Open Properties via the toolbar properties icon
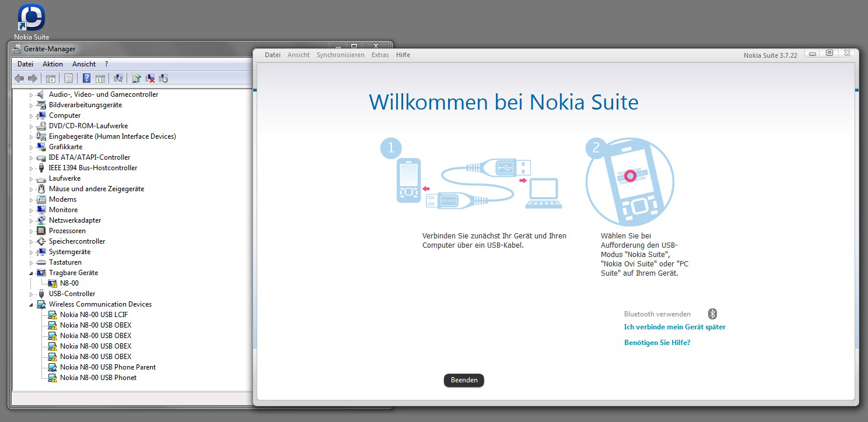The width and height of the screenshot is (868, 422). (68, 78)
